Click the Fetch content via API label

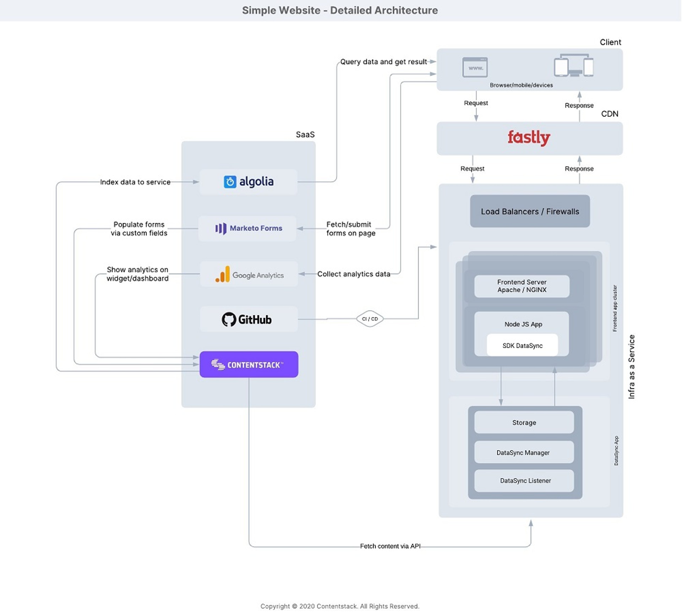point(390,546)
